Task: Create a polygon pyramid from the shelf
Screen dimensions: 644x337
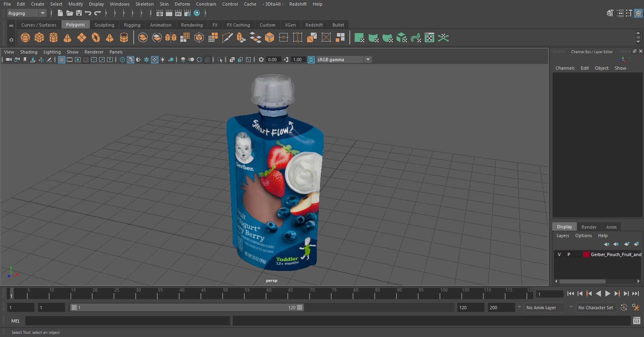Action: [109, 38]
